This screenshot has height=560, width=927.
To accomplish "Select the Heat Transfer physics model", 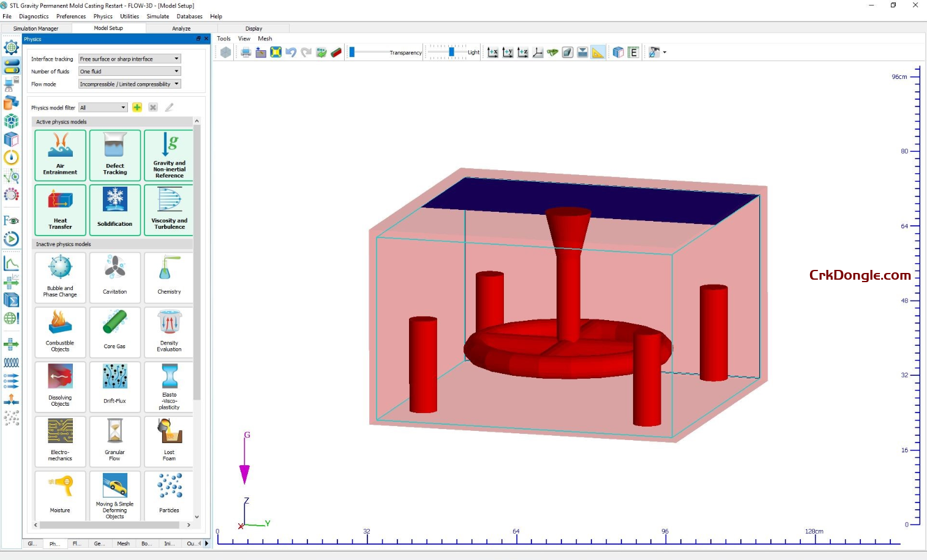I will pos(59,210).
